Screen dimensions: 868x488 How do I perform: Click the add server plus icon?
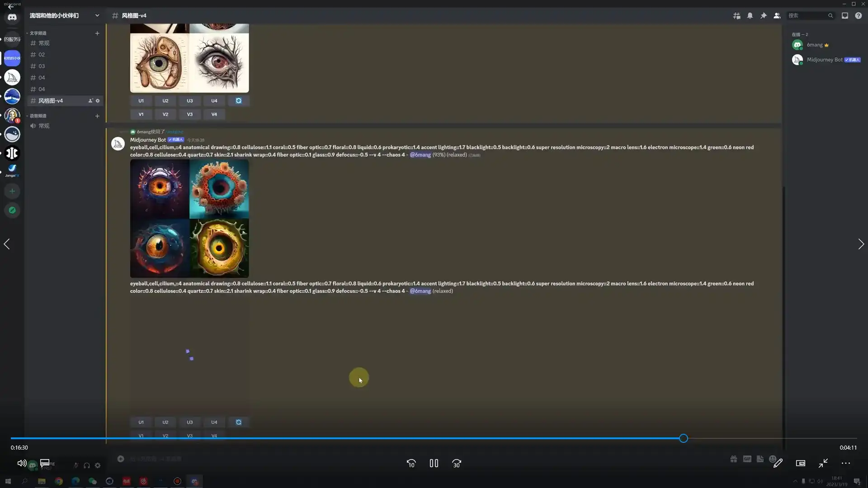[x=12, y=192]
